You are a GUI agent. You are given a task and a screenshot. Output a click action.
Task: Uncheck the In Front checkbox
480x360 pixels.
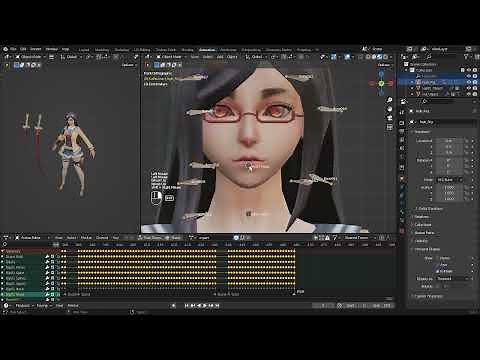(x=437, y=271)
